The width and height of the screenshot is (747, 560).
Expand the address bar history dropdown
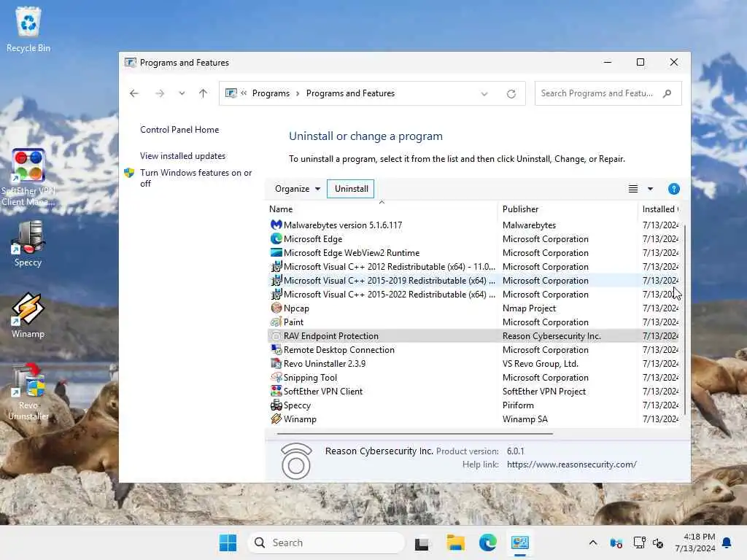pos(484,94)
